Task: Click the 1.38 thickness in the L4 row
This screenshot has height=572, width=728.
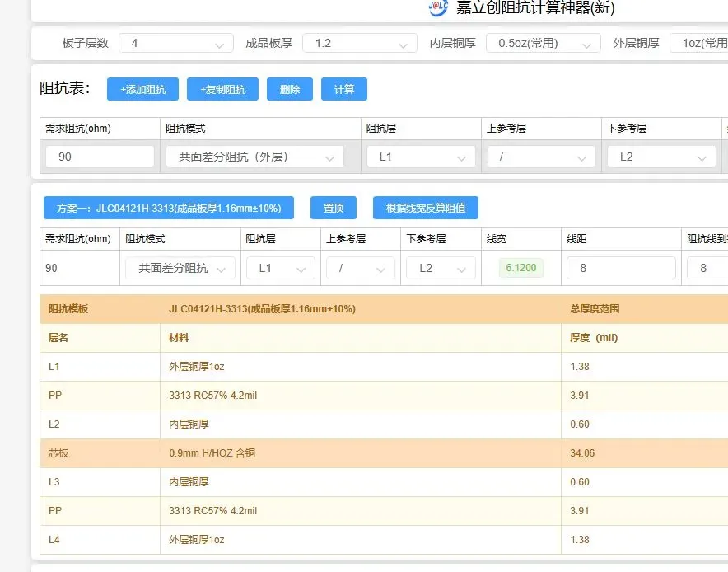Action: [x=580, y=540]
